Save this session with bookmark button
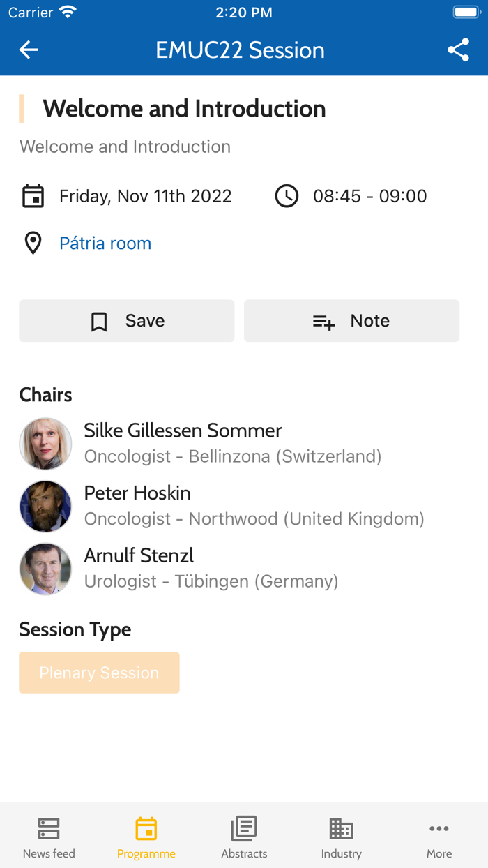488x868 pixels. click(127, 321)
